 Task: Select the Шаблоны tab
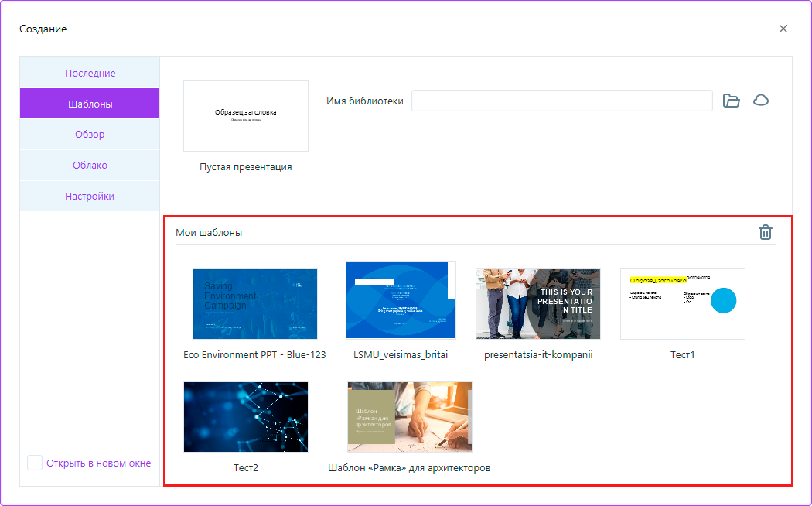[x=89, y=103]
